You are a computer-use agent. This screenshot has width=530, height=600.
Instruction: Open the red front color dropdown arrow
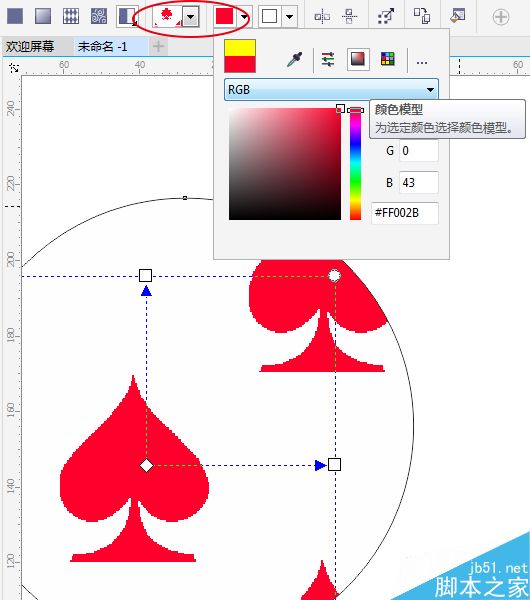tap(244, 17)
